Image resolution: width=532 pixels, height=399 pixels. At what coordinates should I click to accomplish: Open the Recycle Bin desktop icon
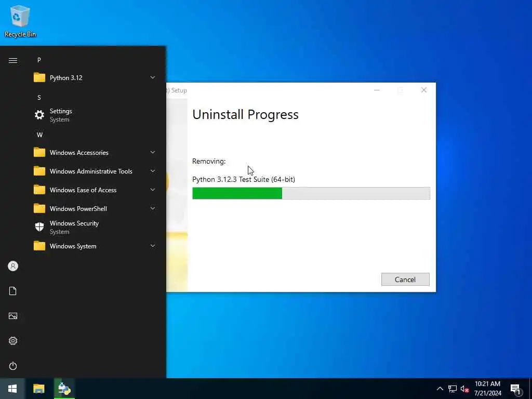(20, 21)
